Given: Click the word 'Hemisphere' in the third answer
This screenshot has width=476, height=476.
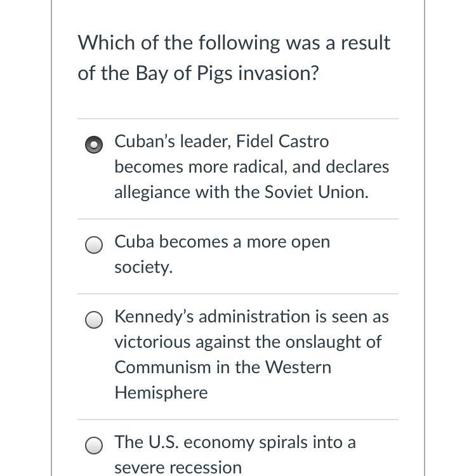Looking at the screenshot, I should [161, 392].
